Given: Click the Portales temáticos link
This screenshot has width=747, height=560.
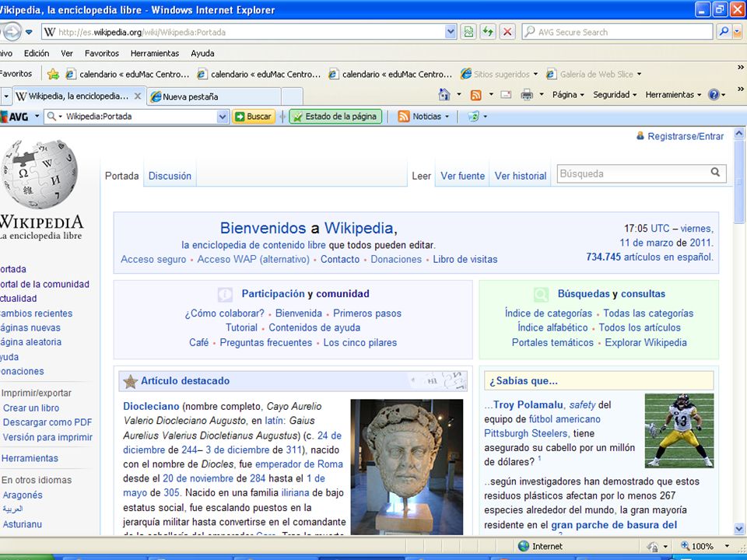Looking at the screenshot, I should (552, 342).
